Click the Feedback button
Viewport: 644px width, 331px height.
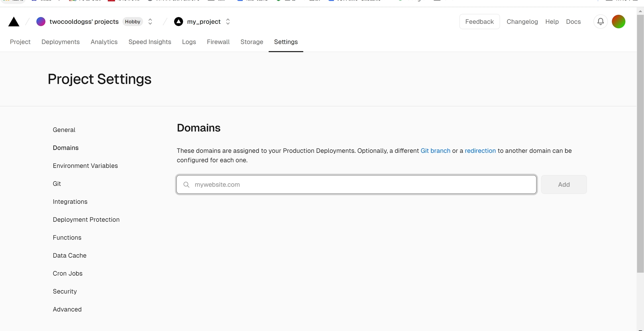(x=479, y=22)
